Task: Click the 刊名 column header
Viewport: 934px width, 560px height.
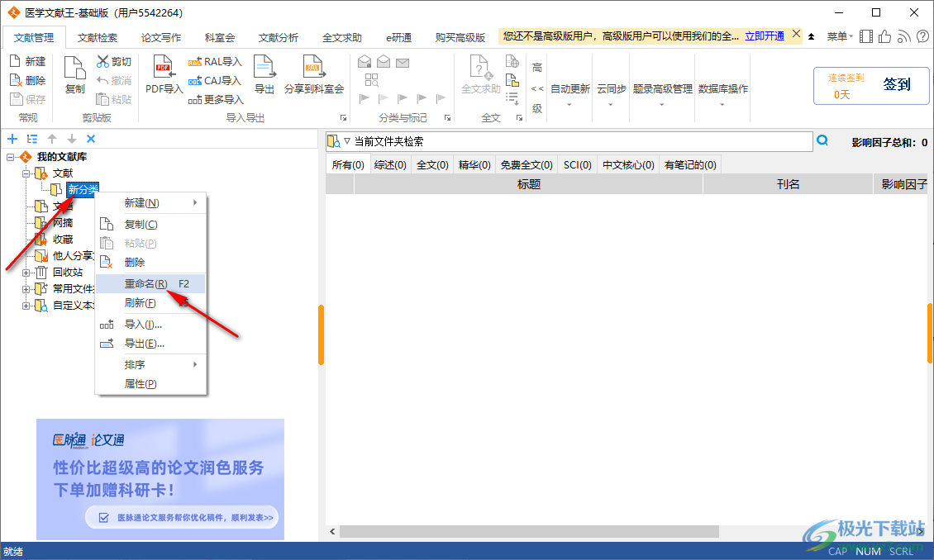Action: click(x=788, y=184)
